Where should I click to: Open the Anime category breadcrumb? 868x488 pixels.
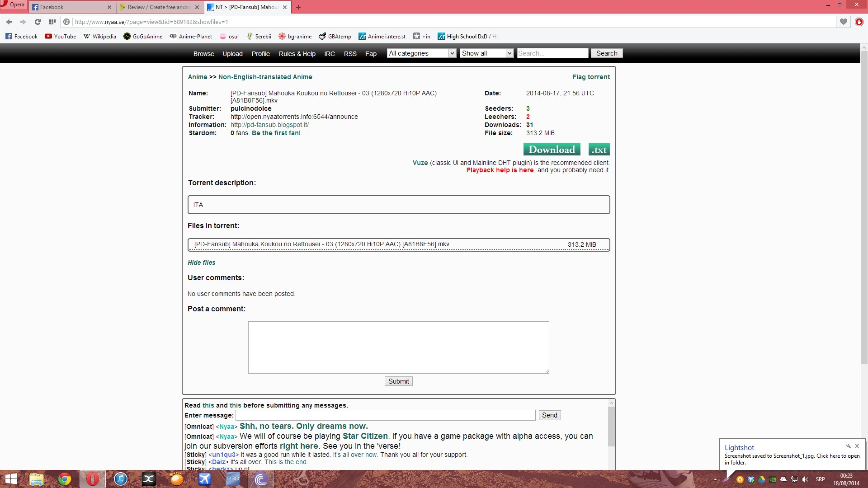pyautogui.click(x=198, y=77)
